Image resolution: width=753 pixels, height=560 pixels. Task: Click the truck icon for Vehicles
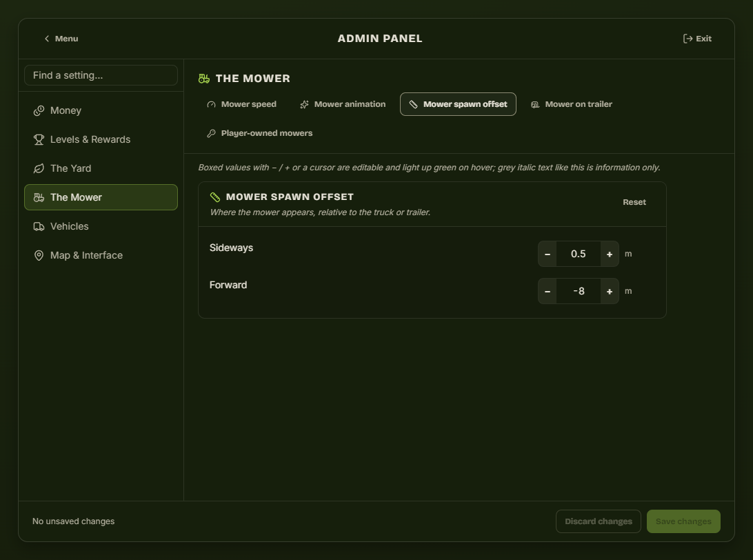coord(39,226)
